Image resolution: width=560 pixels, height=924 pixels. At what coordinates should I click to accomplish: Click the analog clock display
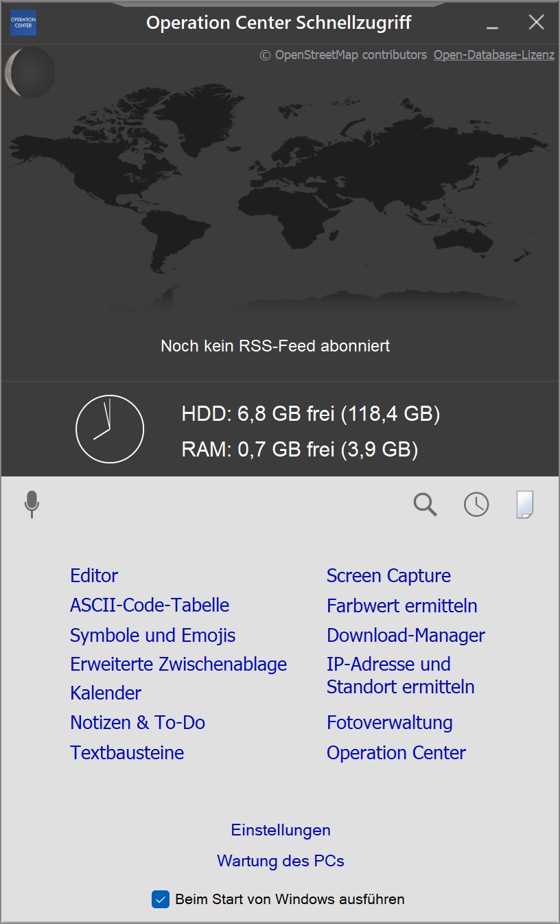pyautogui.click(x=110, y=429)
